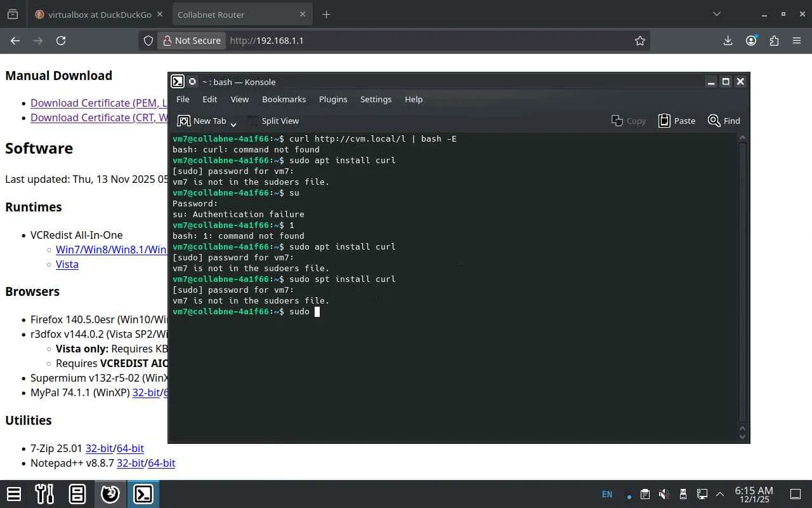Download 7-Zip 64-bit

pos(130,448)
